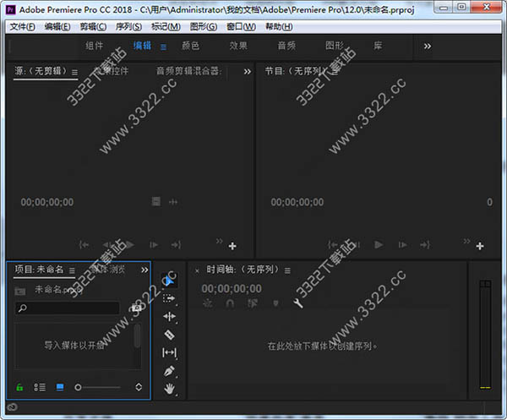
Task: Open the 帮助(H) menu
Action: click(x=279, y=26)
